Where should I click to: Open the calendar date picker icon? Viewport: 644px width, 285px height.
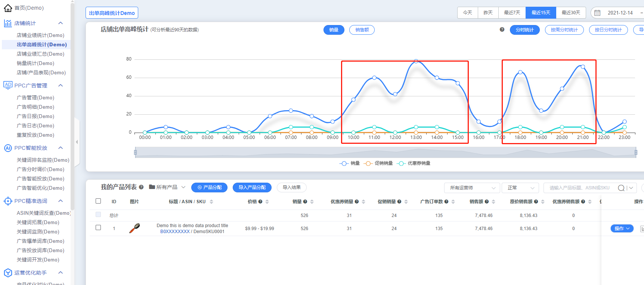tap(597, 13)
